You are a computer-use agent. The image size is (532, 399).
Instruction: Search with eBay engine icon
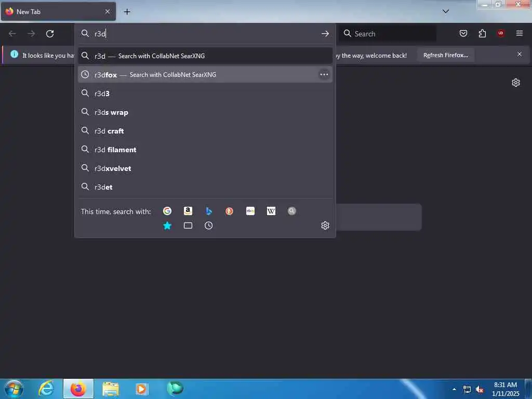point(250,211)
